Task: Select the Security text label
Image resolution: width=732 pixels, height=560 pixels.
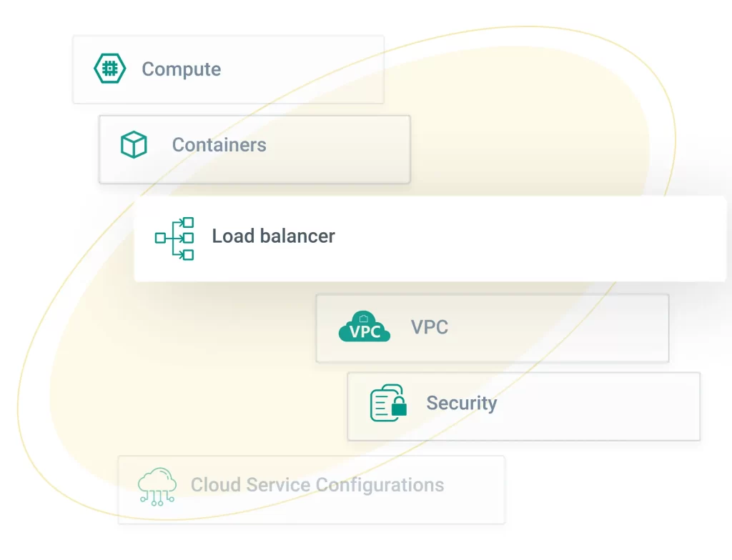Action: (x=461, y=404)
